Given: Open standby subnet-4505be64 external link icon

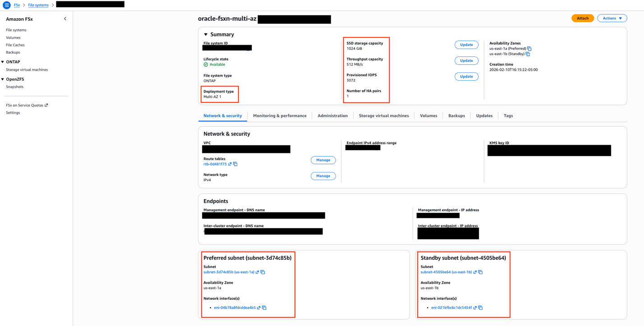Looking at the screenshot, I should pyautogui.click(x=475, y=272).
